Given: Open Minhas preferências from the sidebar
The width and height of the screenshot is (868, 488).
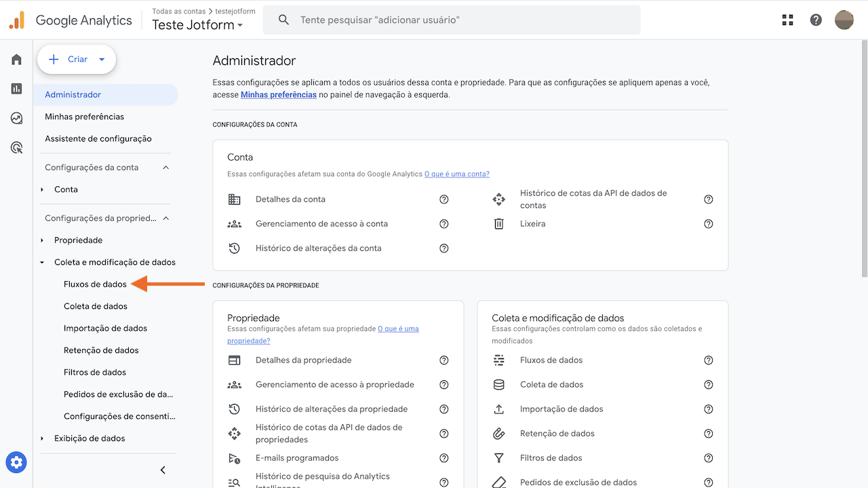Looking at the screenshot, I should click(84, 116).
